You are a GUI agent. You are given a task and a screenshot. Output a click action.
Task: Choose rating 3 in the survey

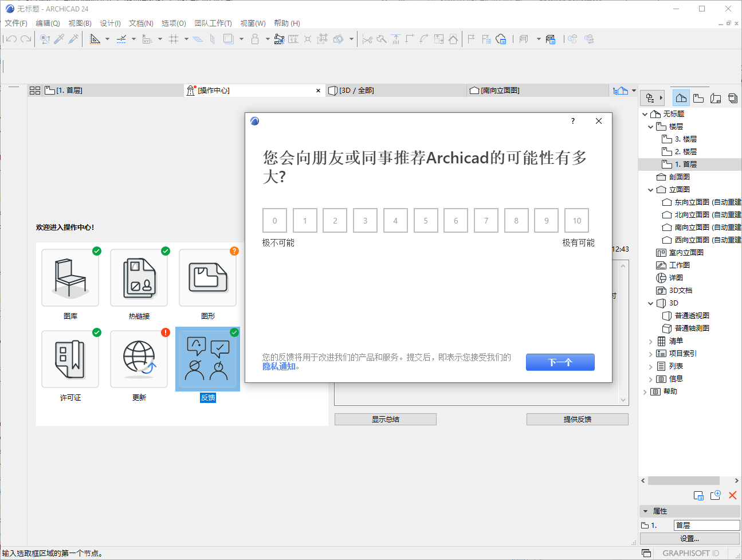coord(365,221)
